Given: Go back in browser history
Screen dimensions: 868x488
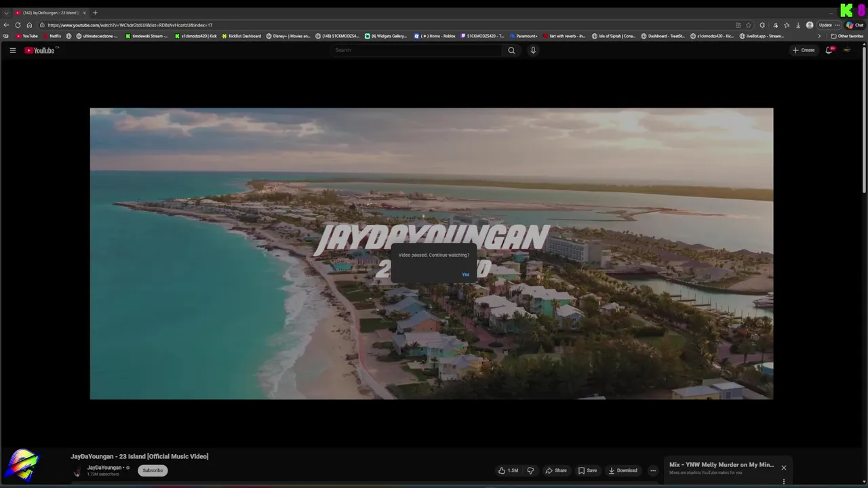Looking at the screenshot, I should point(7,25).
